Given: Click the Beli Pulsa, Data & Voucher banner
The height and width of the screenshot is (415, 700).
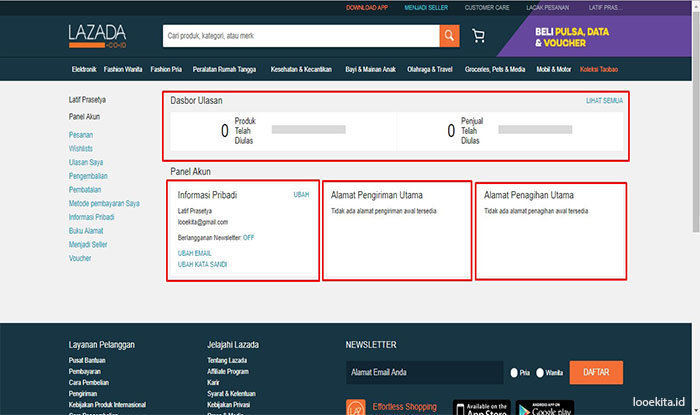Looking at the screenshot, I should pos(596,37).
